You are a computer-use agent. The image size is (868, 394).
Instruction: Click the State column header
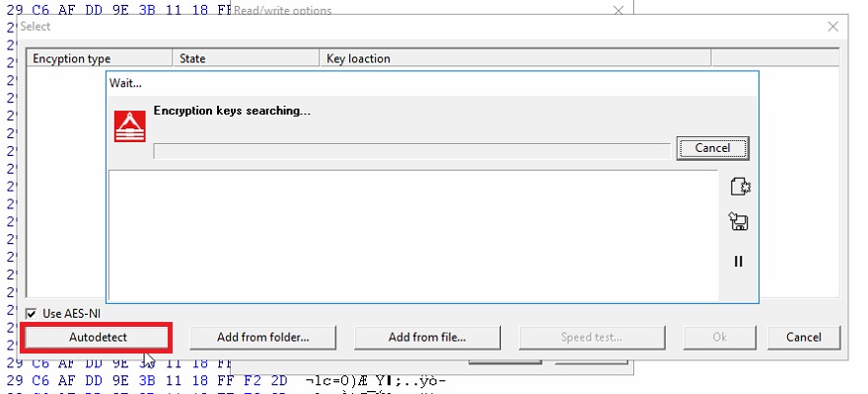(x=247, y=58)
